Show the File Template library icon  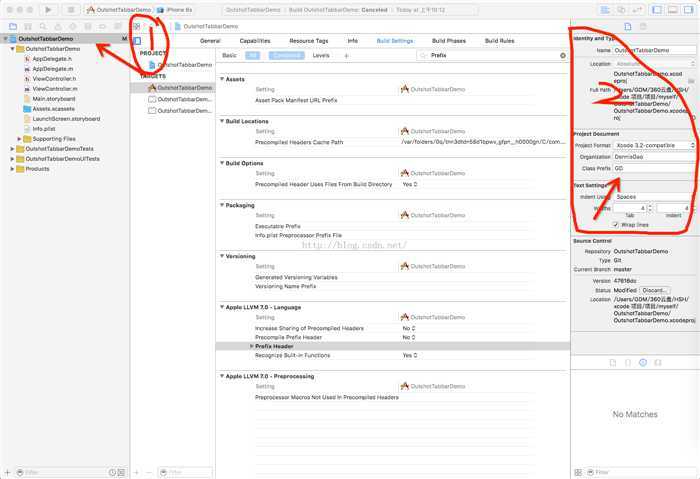pyautogui.click(x=612, y=362)
